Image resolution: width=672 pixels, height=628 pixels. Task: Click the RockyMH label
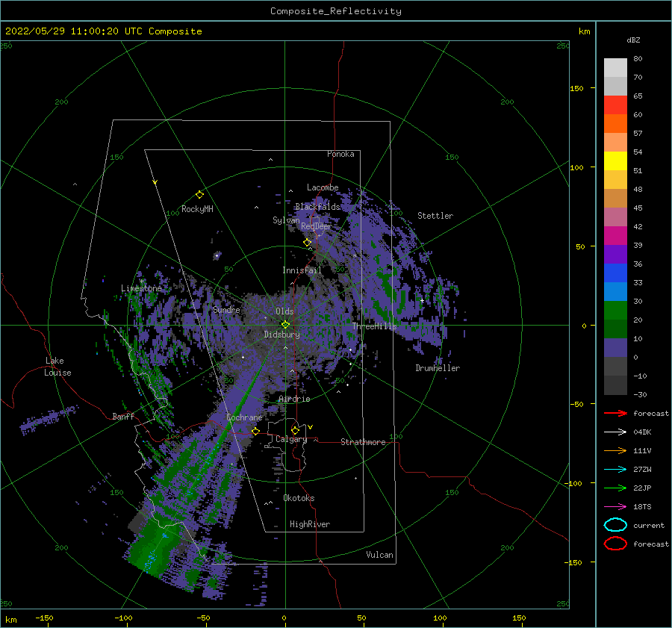(197, 209)
